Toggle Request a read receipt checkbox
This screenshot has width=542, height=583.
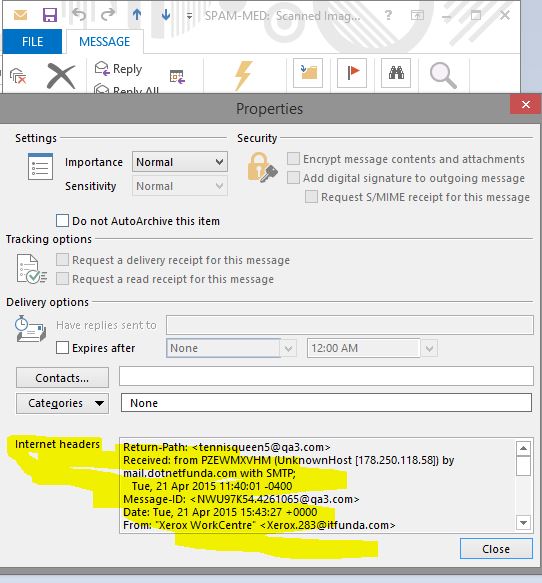click(x=62, y=278)
